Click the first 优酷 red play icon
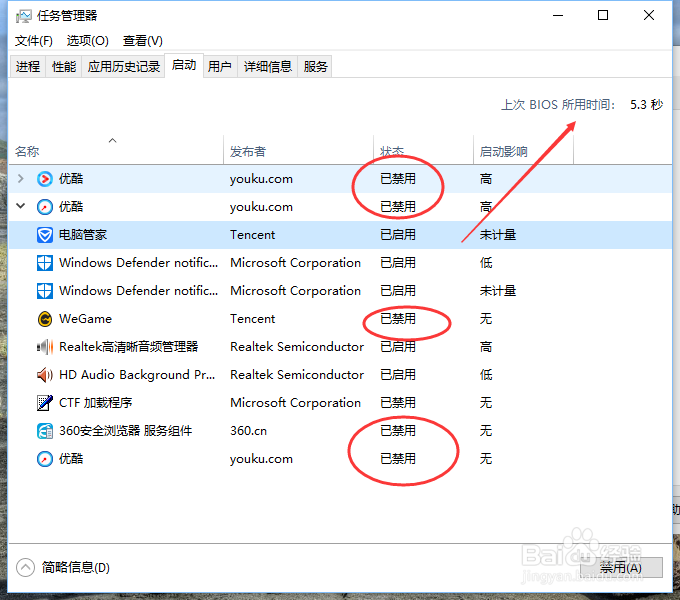The image size is (680, 600). point(45,179)
